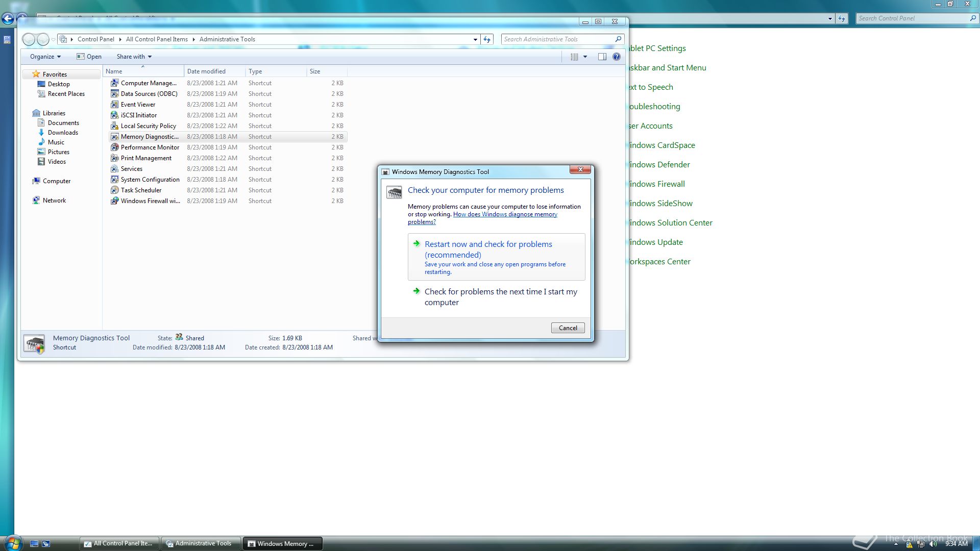Open Windows Update link in background window

tap(656, 242)
